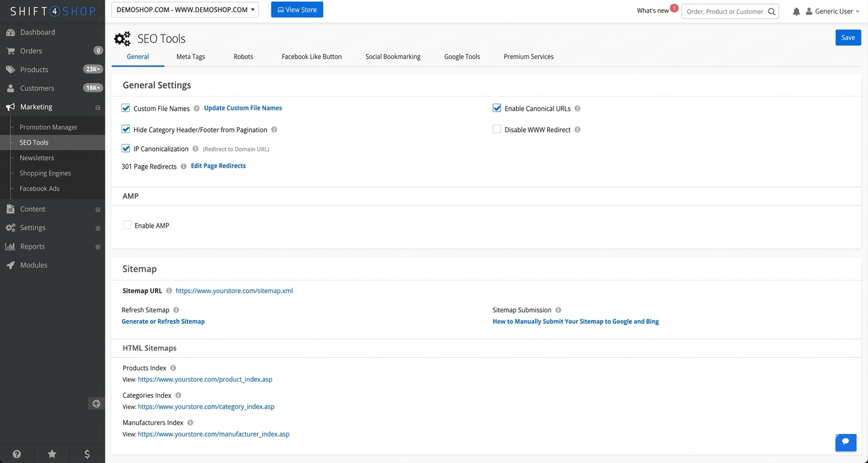Screen dimensions: 868x463
Task: Click the help question mark icon
Action: point(17,454)
